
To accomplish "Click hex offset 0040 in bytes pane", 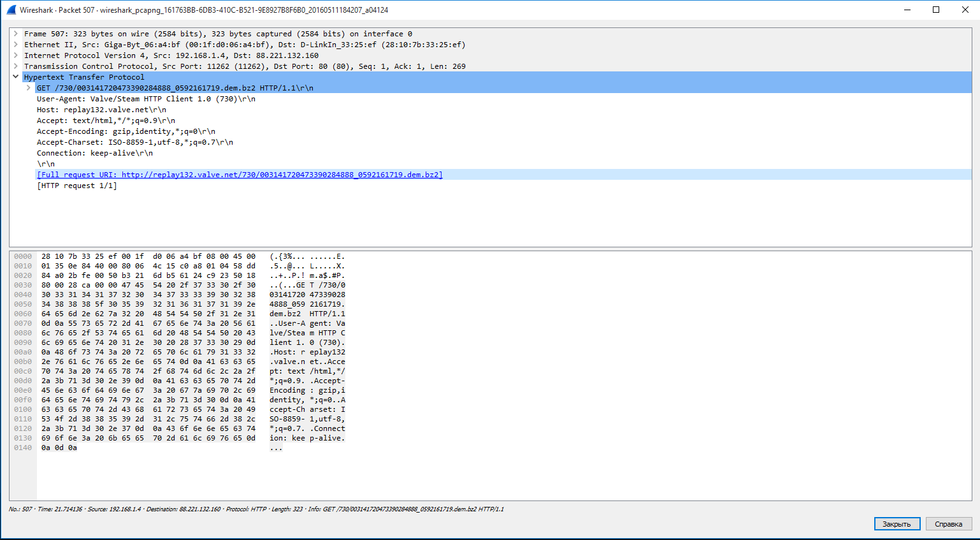I will click(23, 295).
